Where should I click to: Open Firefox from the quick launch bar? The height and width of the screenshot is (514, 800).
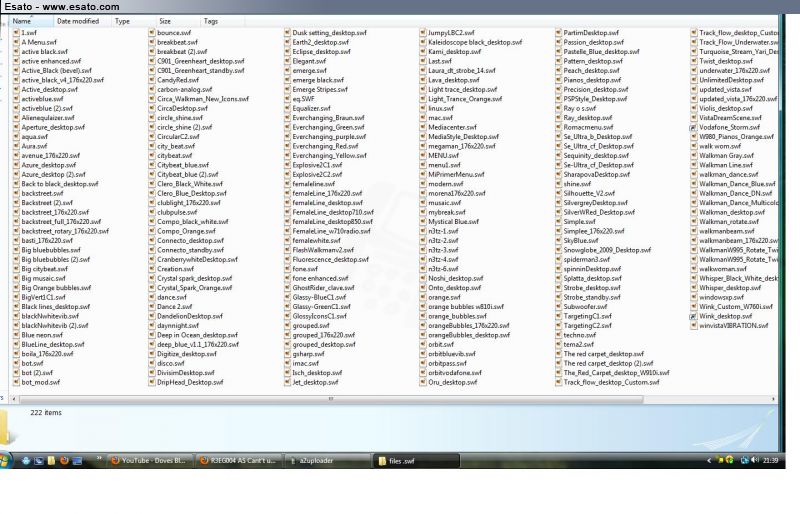[x=65, y=460]
